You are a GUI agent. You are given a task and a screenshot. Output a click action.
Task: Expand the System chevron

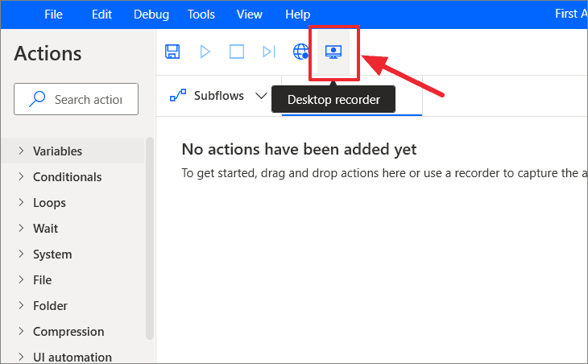(x=21, y=254)
